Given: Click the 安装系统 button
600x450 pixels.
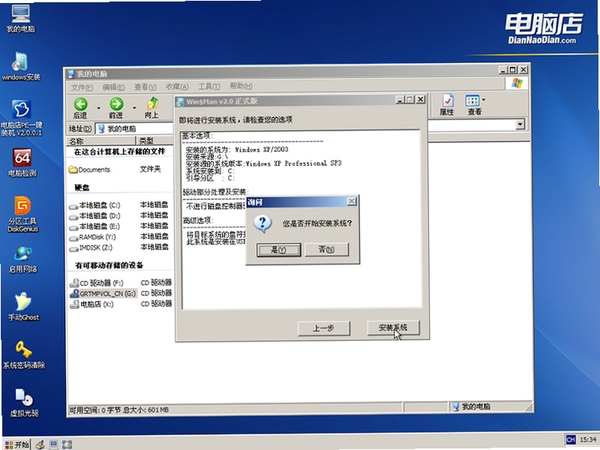Looking at the screenshot, I should [x=393, y=328].
